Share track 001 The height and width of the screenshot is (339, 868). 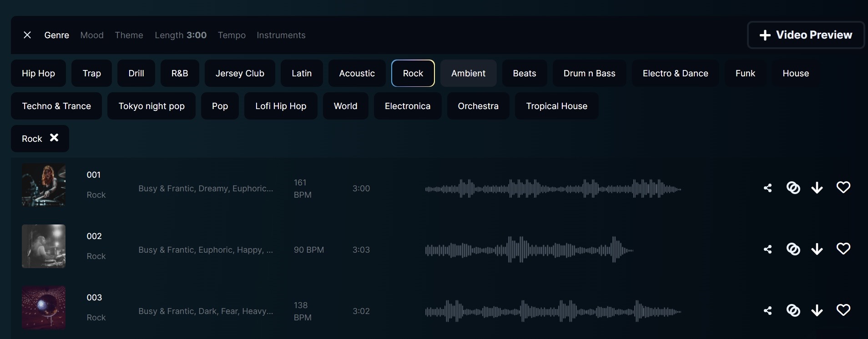[x=767, y=188]
